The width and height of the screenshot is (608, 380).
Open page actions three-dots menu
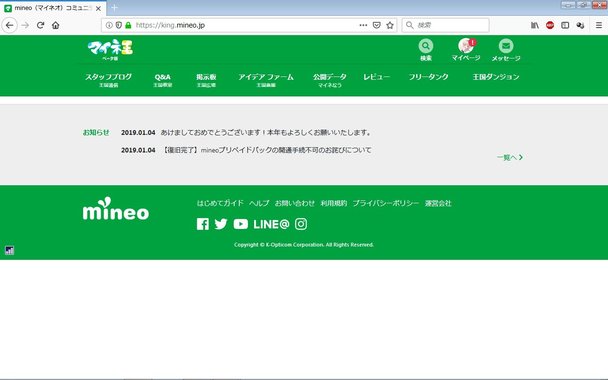point(363,25)
